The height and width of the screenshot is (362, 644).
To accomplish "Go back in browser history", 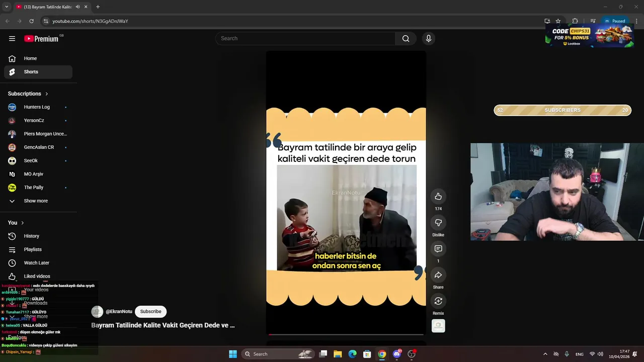I will click(x=7, y=21).
